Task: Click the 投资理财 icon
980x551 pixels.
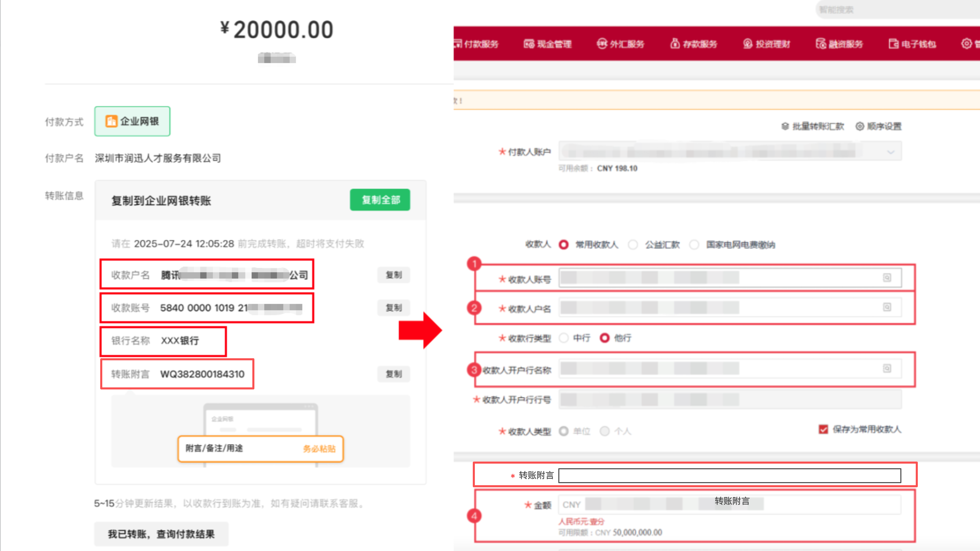Action: (x=748, y=44)
